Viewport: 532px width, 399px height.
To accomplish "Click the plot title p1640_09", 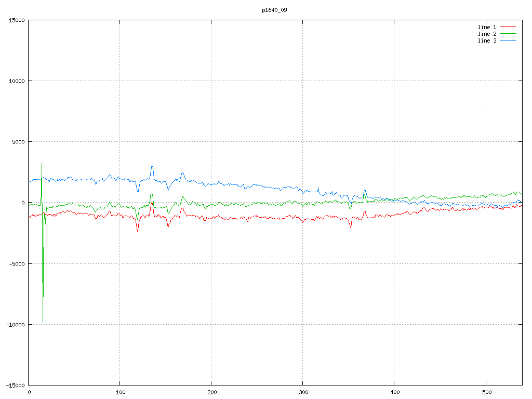I will coord(274,10).
